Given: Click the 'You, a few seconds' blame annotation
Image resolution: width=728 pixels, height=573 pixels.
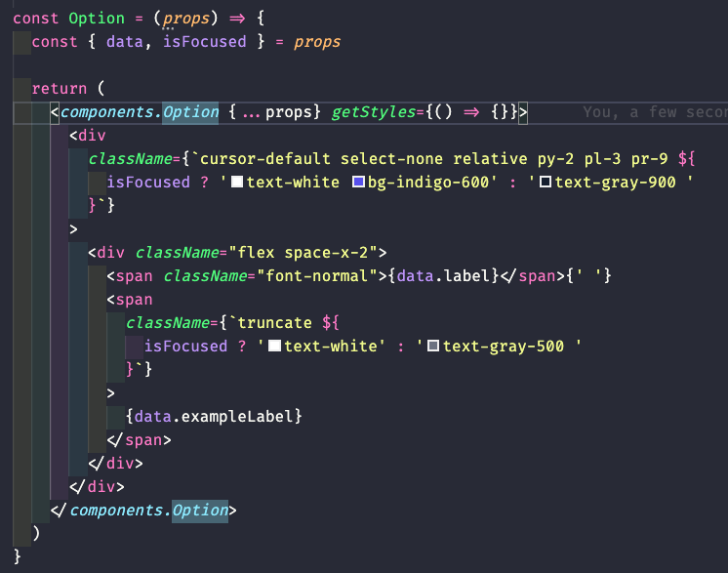Looking at the screenshot, I should click(655, 112).
